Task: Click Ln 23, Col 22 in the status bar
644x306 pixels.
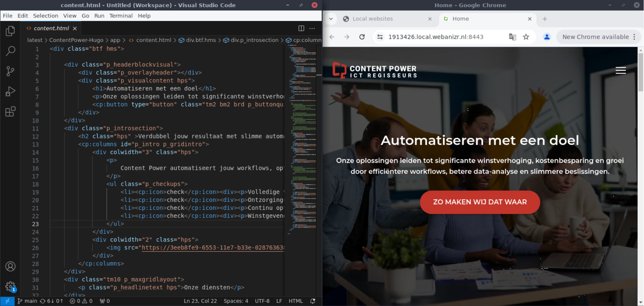Action: click(x=200, y=301)
